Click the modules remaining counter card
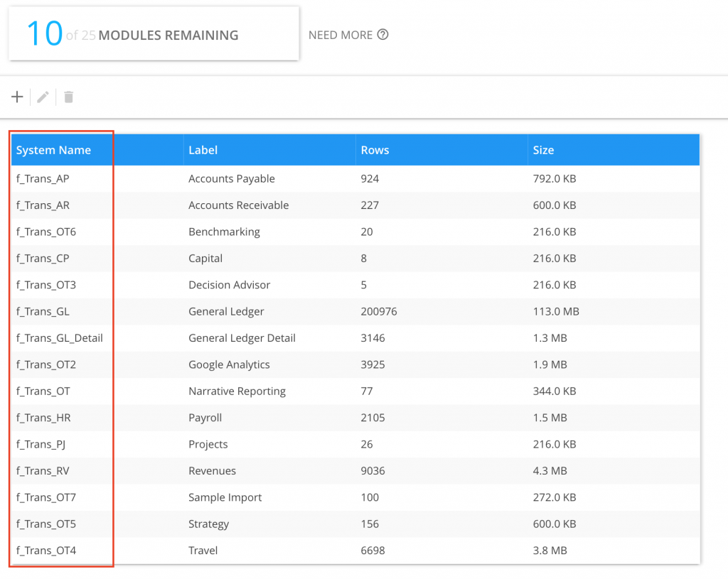The height and width of the screenshot is (579, 728). coord(154,34)
